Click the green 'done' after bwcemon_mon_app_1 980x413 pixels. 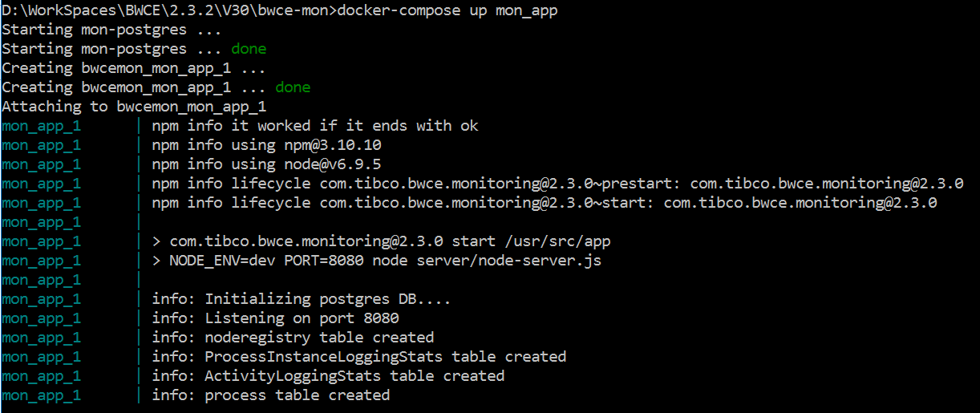point(293,87)
